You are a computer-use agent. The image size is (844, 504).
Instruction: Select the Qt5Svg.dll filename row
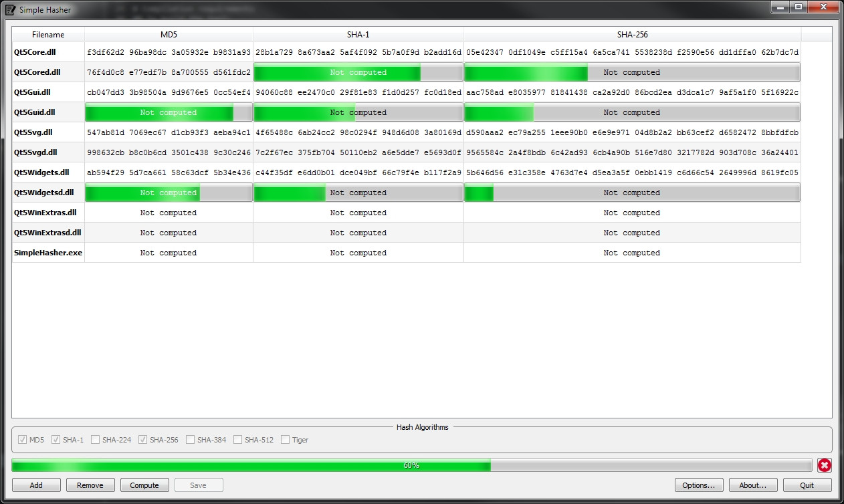pyautogui.click(x=48, y=132)
